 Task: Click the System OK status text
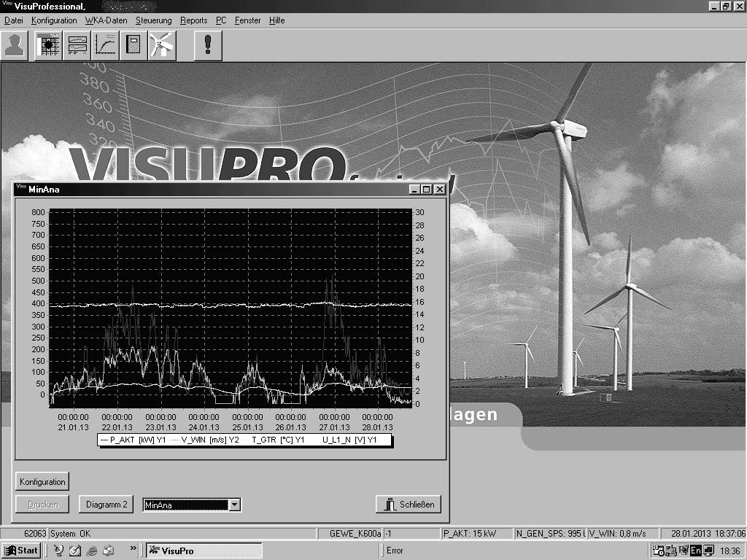tap(70, 534)
